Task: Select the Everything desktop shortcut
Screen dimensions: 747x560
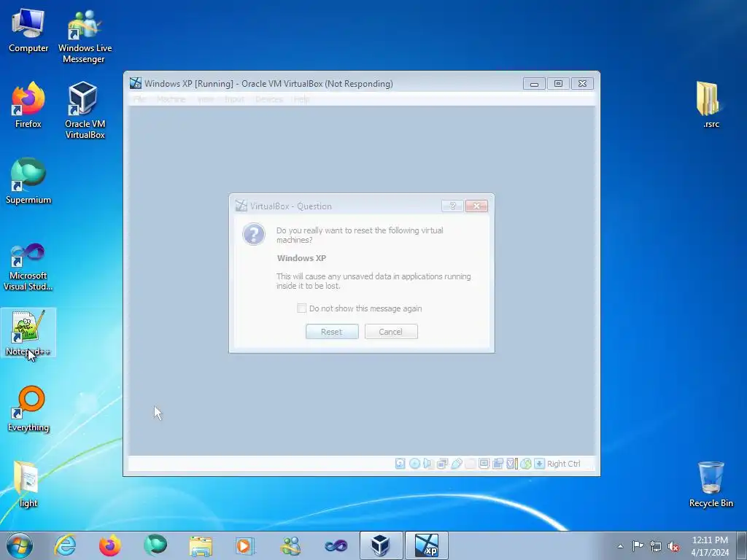Action: pos(28,408)
